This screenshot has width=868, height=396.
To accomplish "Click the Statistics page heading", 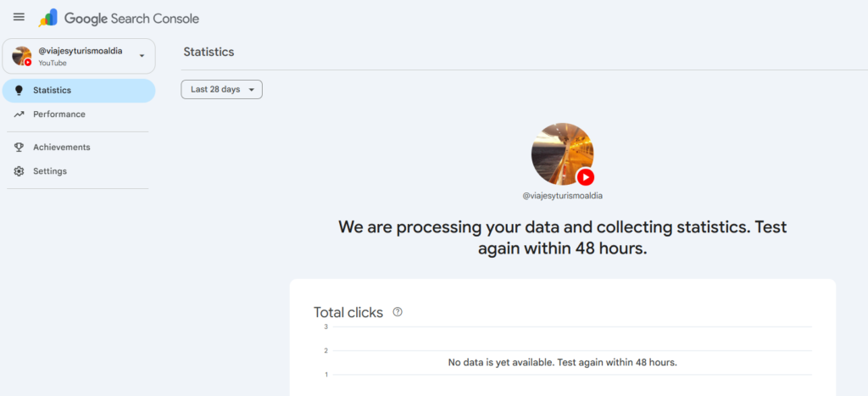I will [209, 52].
